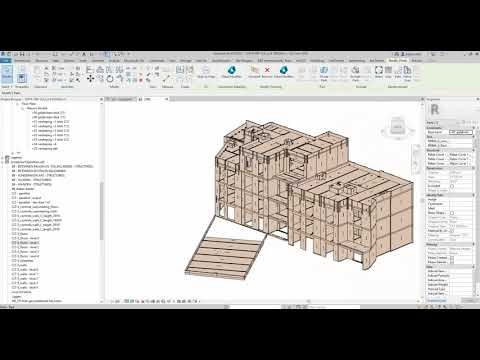480x360 pixels.
Task: Click the red X remove icon in ribbon
Action: (x=267, y=70)
